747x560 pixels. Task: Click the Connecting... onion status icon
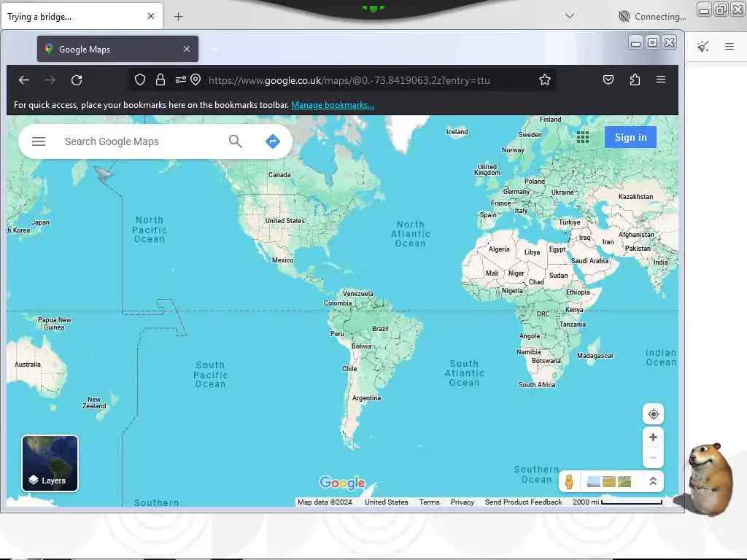click(x=624, y=17)
